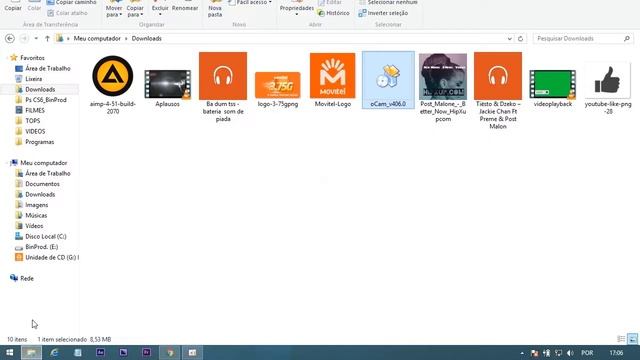Open the Mover para dropdown
The width and height of the screenshot is (640, 360).
114,9
